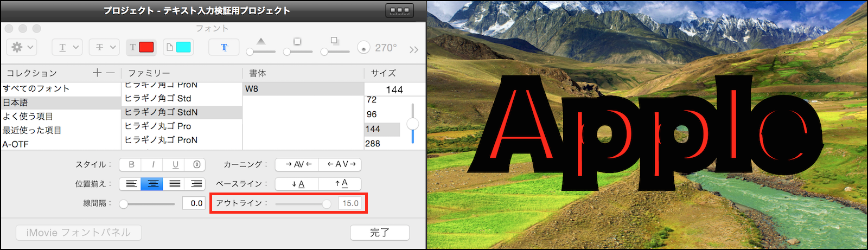Lower the baseline
Viewport: 868px width, 250px height.
click(297, 184)
